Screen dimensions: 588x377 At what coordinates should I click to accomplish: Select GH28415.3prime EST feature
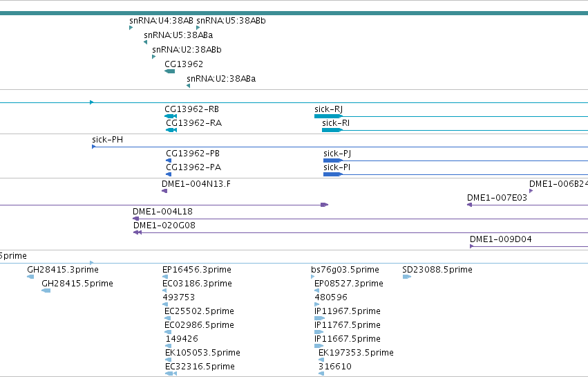point(30,277)
